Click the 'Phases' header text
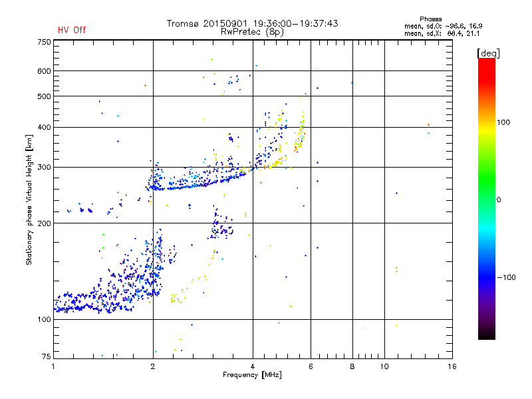532x399 pixels. pos(430,19)
